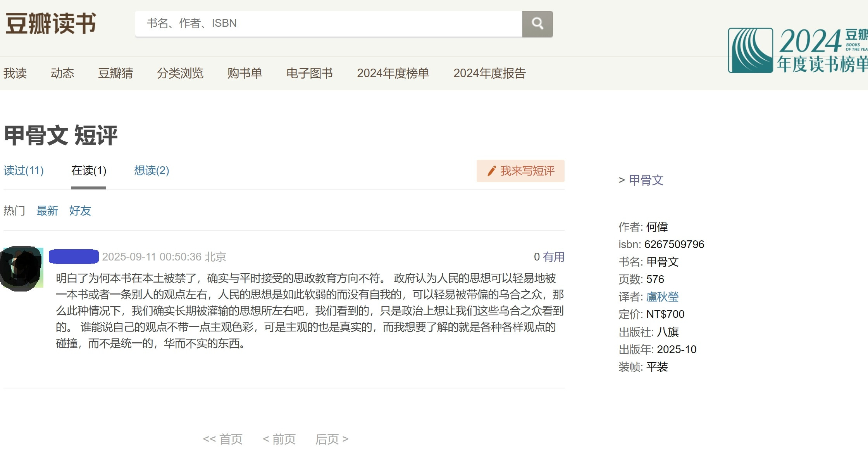The width and height of the screenshot is (868, 452).
Task: Open 豆瓣猜 navigation item
Action: (115, 73)
